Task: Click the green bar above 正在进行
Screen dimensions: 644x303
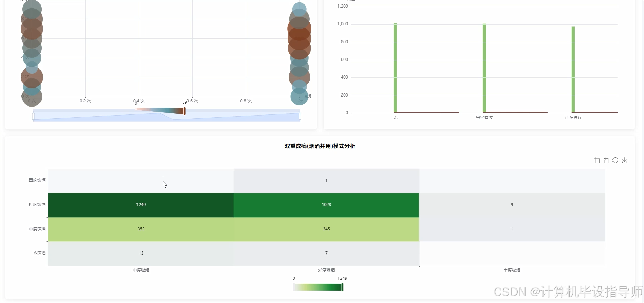Action: tap(573, 70)
